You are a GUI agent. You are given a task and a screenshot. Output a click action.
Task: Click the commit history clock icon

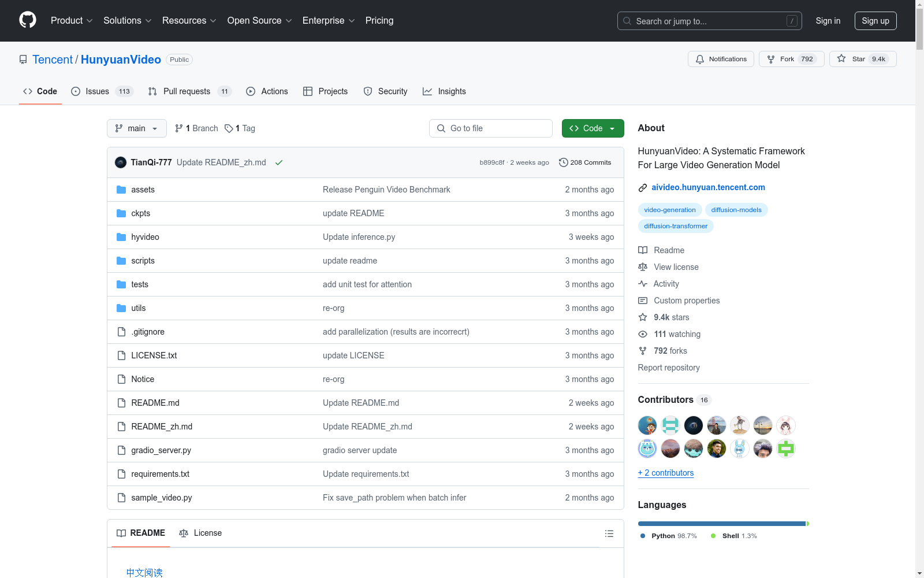[x=564, y=162]
